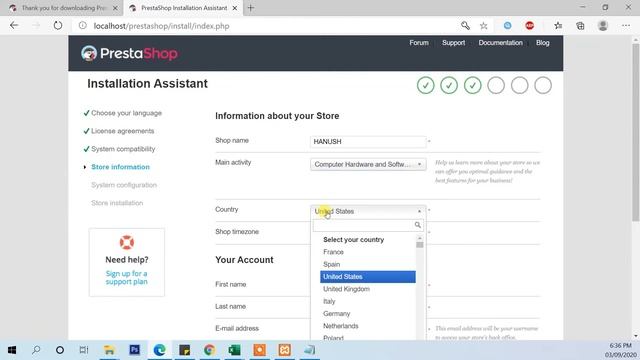Open the Blog header link
Screen dimensions: 640x360
(542, 42)
